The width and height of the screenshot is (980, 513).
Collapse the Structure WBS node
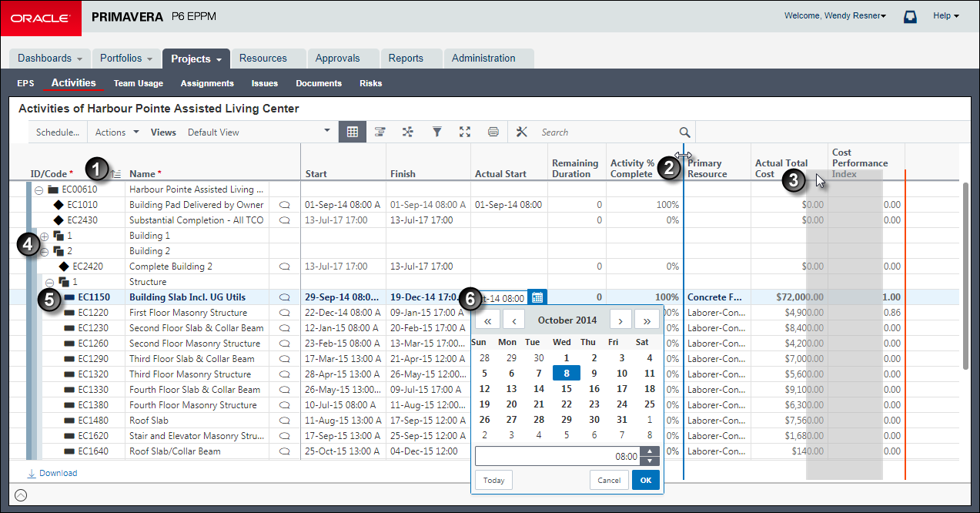(x=49, y=282)
